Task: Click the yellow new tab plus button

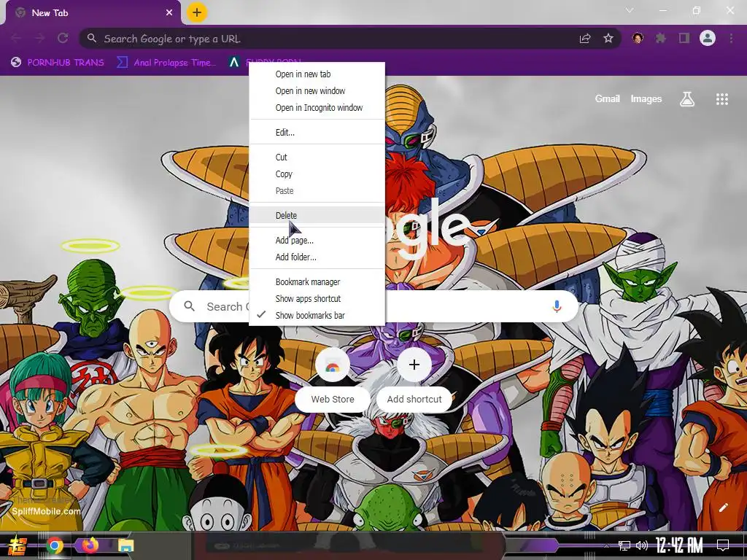Action: click(197, 12)
